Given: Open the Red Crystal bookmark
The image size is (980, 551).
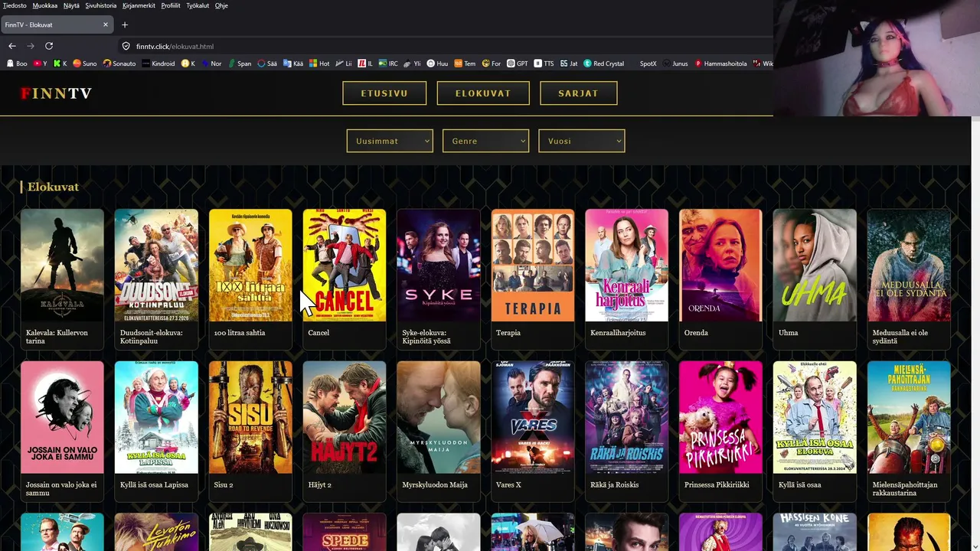Looking at the screenshot, I should click(x=603, y=64).
